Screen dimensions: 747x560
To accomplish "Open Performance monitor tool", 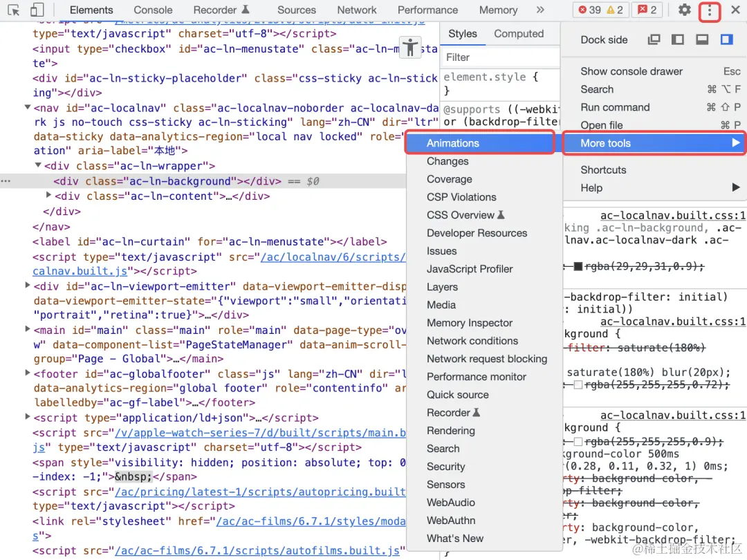I will 484,377.
